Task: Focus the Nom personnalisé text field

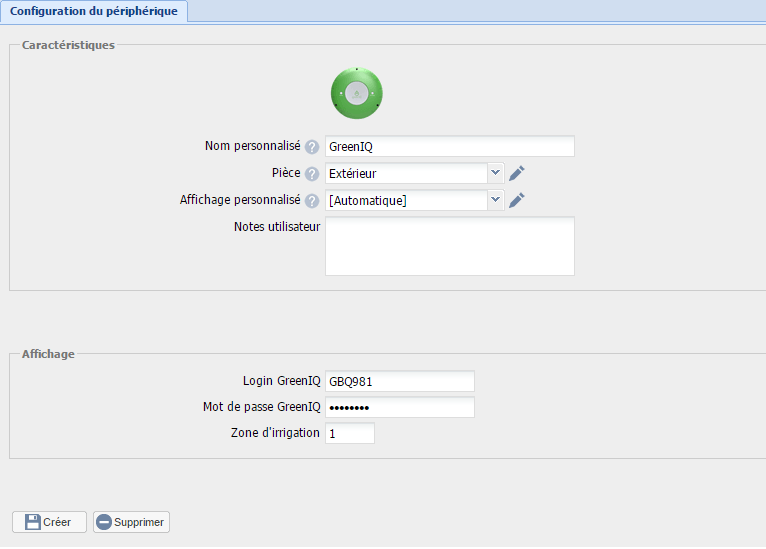Action: [450, 147]
